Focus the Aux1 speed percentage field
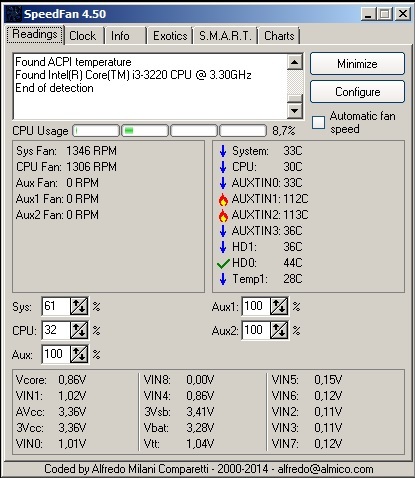 [x=256, y=306]
